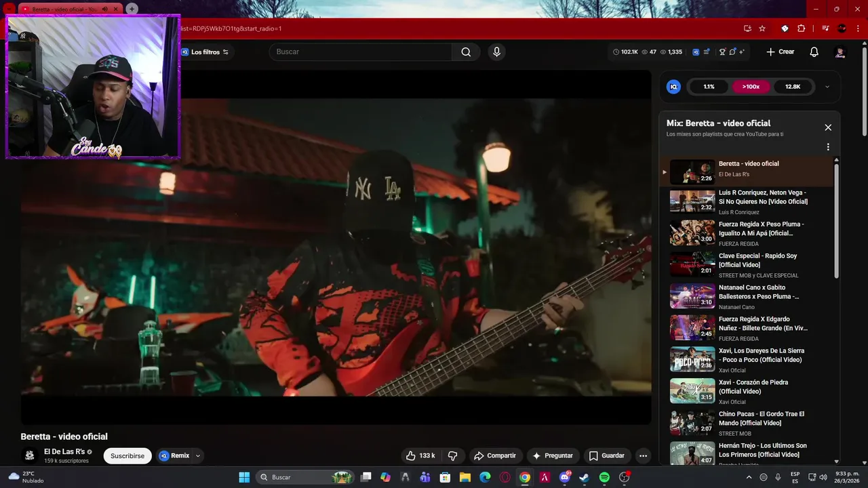This screenshot has height=488, width=868.
Task: Play Xavi Poco a Poco video
Action: (x=746, y=360)
